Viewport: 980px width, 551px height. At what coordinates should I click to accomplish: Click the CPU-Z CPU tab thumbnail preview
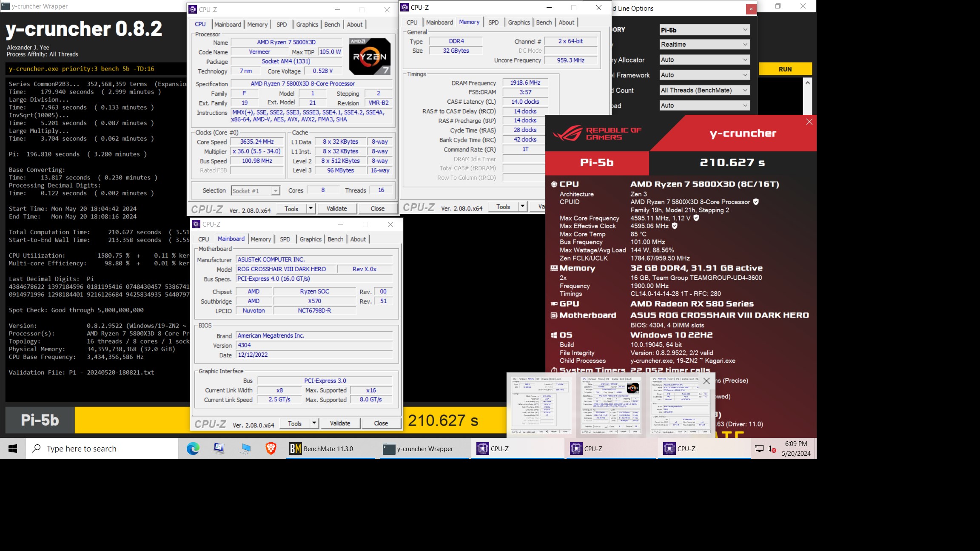(x=611, y=404)
